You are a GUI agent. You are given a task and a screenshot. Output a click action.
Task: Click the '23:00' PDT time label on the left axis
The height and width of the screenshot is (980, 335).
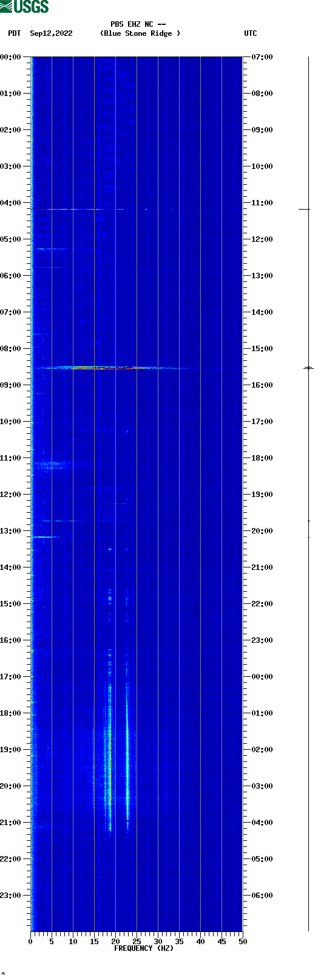[11, 896]
